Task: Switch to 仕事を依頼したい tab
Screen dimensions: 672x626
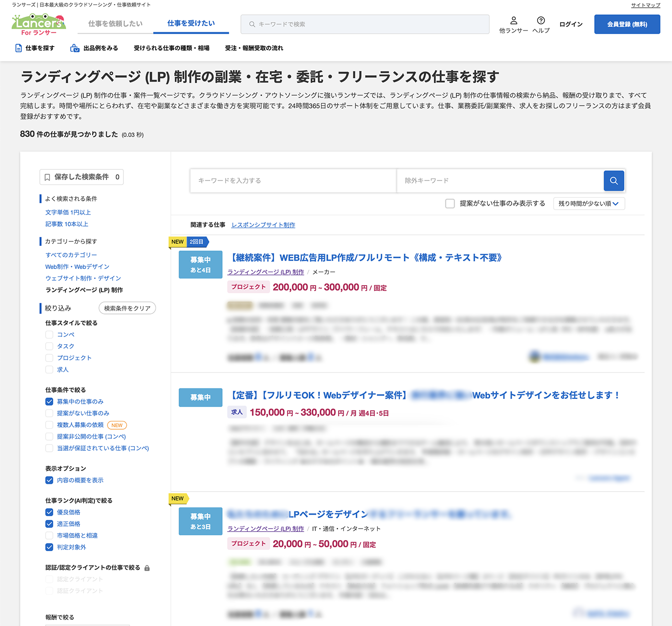Action: [115, 24]
